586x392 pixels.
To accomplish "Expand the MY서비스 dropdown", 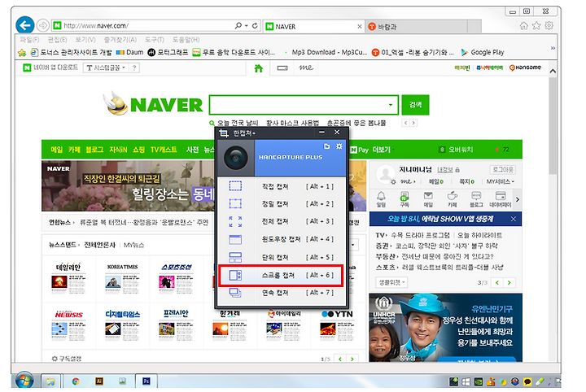I will tap(501, 182).
